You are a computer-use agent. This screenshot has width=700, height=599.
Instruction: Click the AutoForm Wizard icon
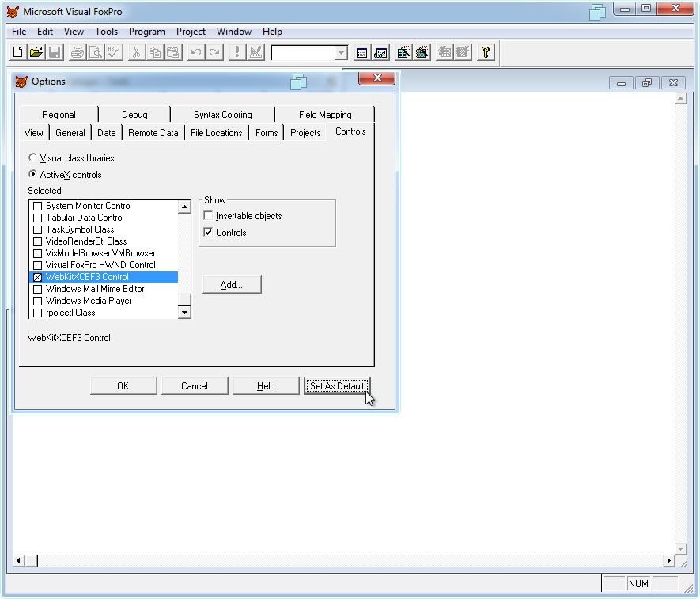445,53
